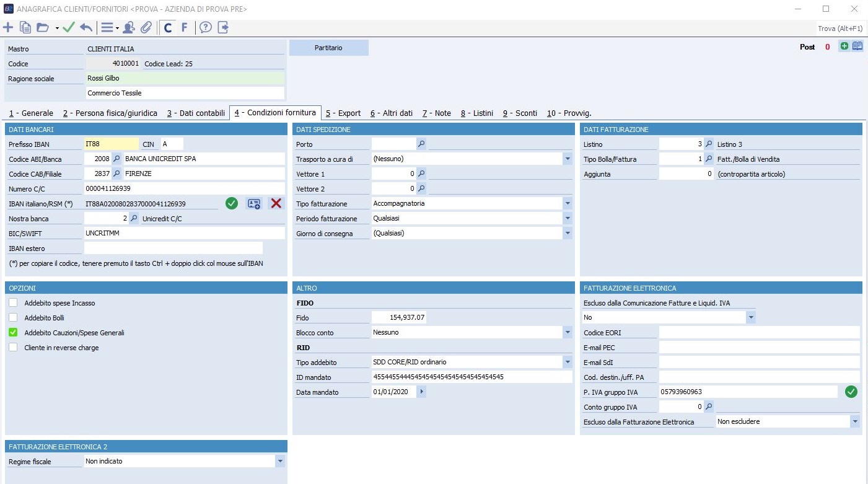
Task: Click the green IBAN validation check icon
Action: pyautogui.click(x=232, y=203)
